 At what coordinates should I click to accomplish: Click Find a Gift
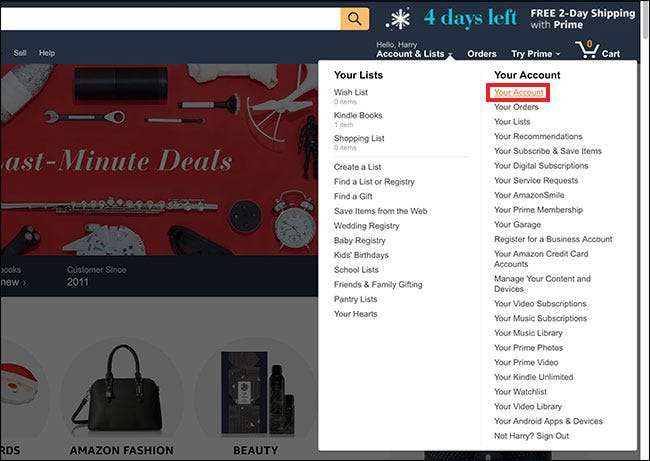(x=353, y=196)
